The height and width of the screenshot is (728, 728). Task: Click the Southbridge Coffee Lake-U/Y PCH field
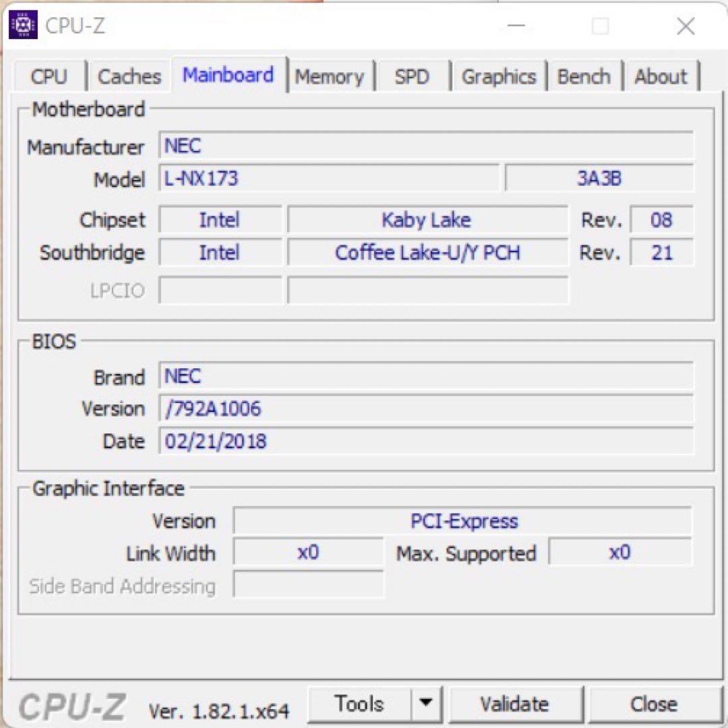[427, 252]
